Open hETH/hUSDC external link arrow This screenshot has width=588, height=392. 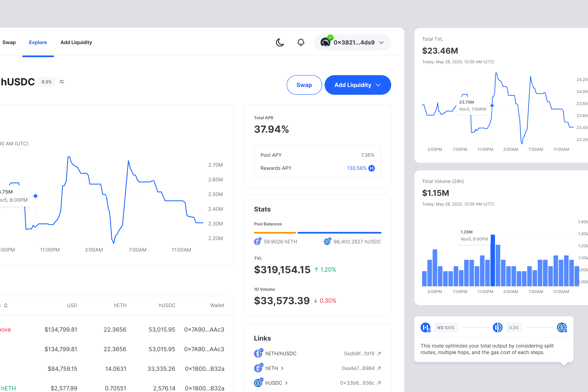tap(379, 353)
